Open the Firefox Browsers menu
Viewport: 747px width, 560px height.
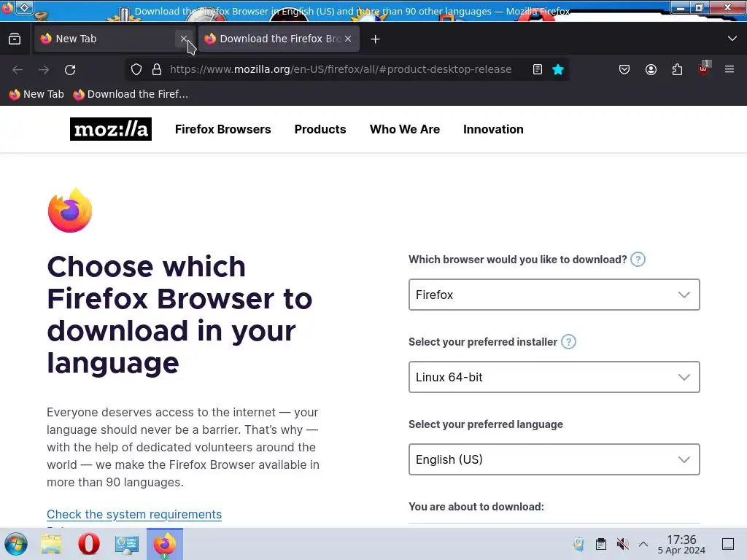point(223,129)
